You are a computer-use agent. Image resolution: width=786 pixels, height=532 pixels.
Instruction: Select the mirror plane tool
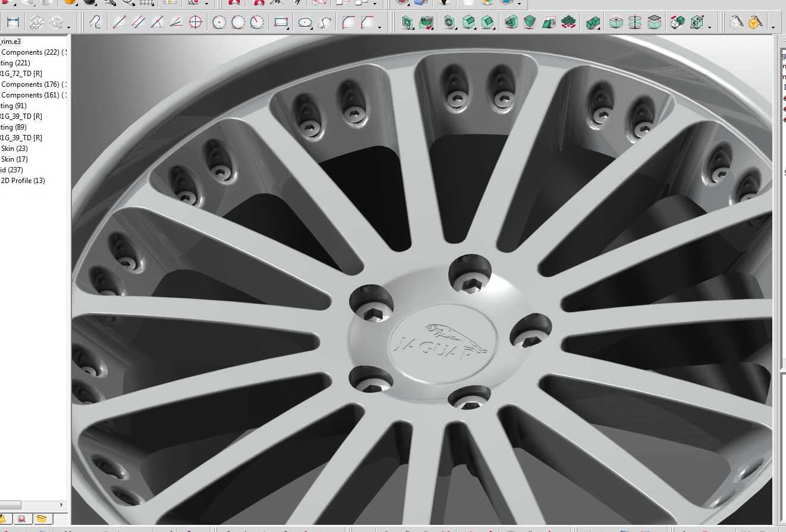549,23
